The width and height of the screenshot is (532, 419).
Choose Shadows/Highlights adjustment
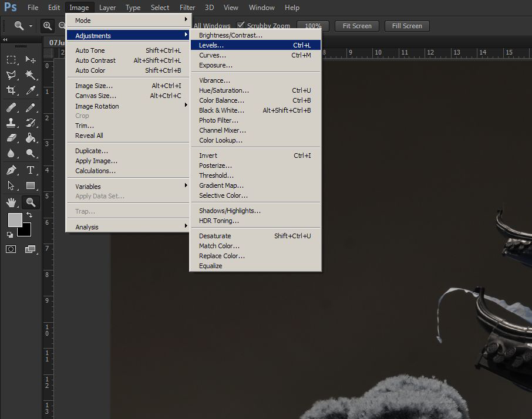click(255, 211)
